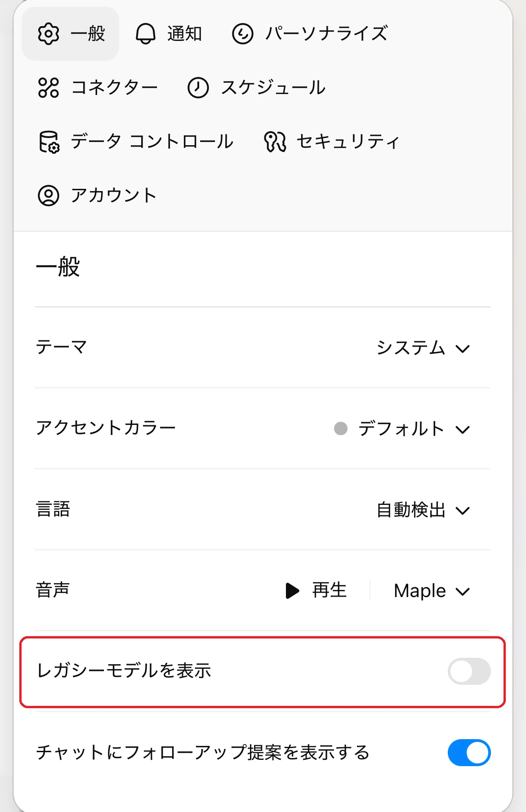Viewport: 526px width, 812px height.
Task: Click the gray accent color dot
Action: pos(341,428)
